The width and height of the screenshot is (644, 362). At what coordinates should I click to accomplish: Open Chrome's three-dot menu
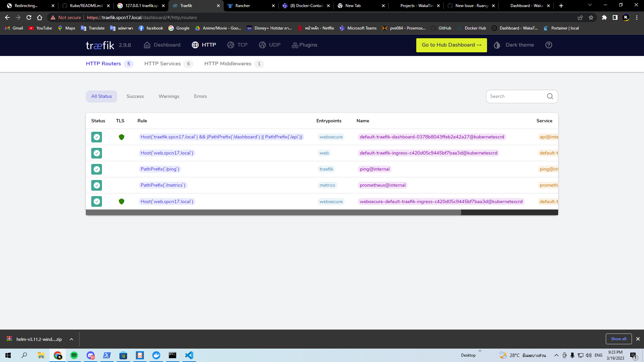[637, 17]
